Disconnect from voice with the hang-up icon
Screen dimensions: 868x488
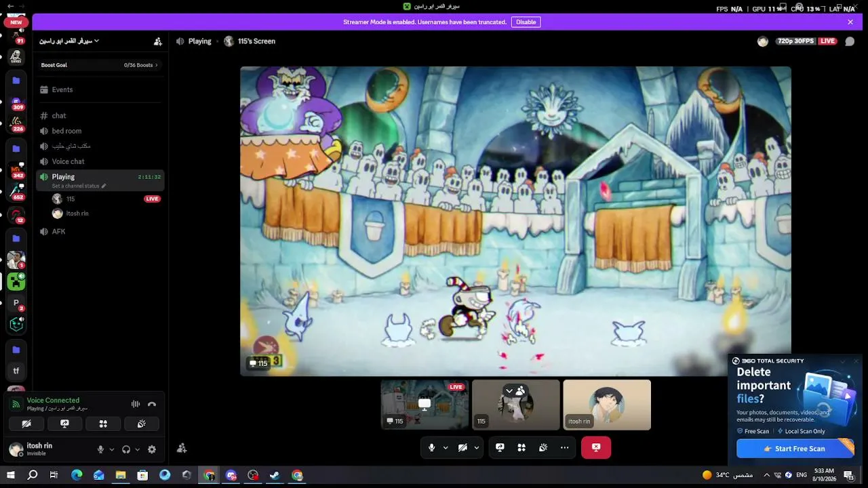[152, 404]
